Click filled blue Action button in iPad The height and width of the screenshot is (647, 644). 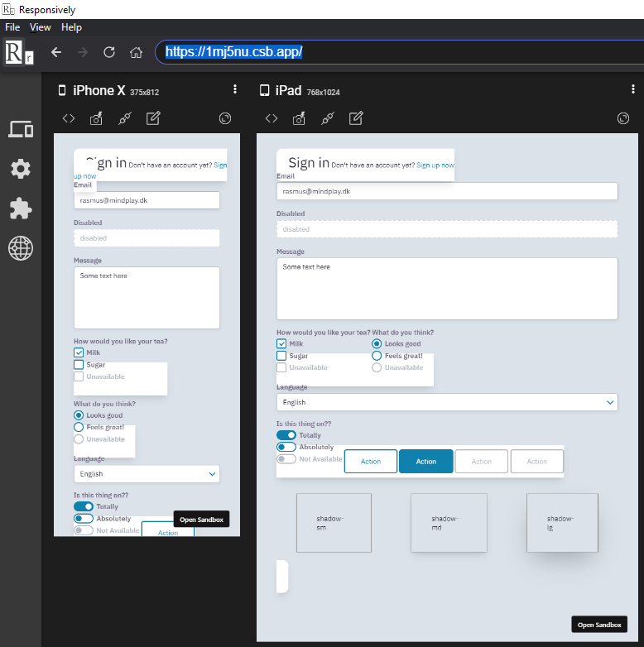pyautogui.click(x=426, y=462)
